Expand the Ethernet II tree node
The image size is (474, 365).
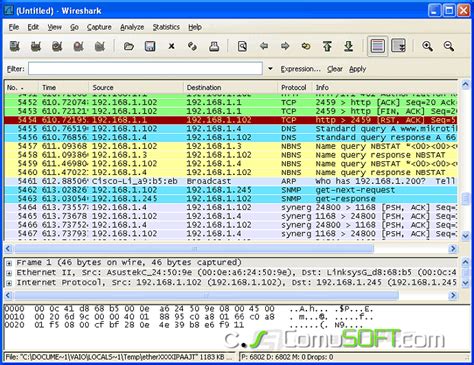(9, 273)
